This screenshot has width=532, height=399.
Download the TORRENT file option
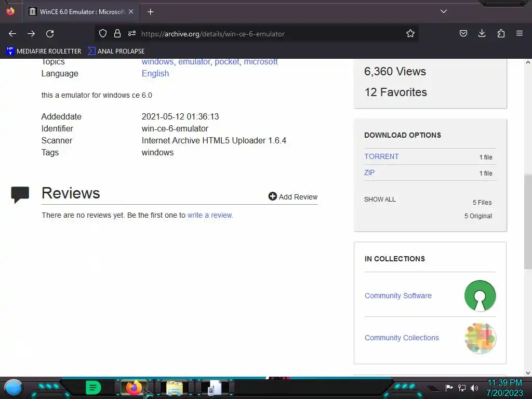[x=381, y=156]
